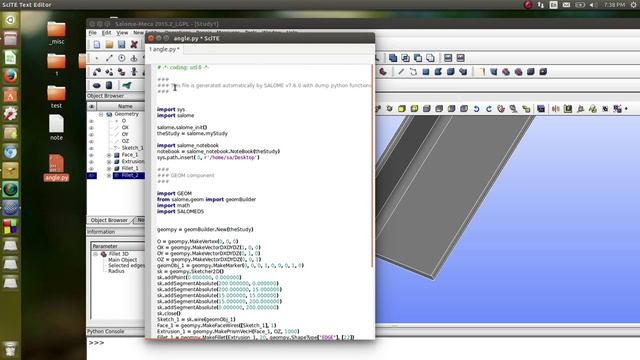Click the Cut boolean operation icon
The width and height of the screenshot is (640, 360).
click(418, 58)
